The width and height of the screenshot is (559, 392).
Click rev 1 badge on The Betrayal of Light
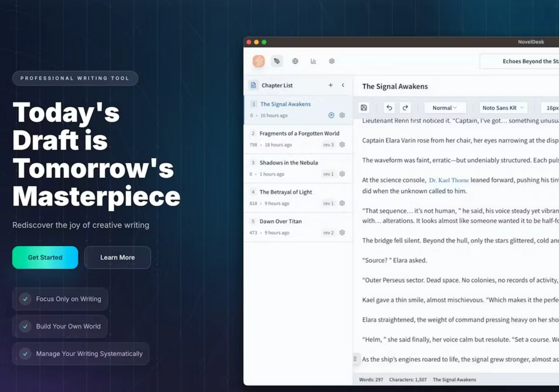point(328,203)
